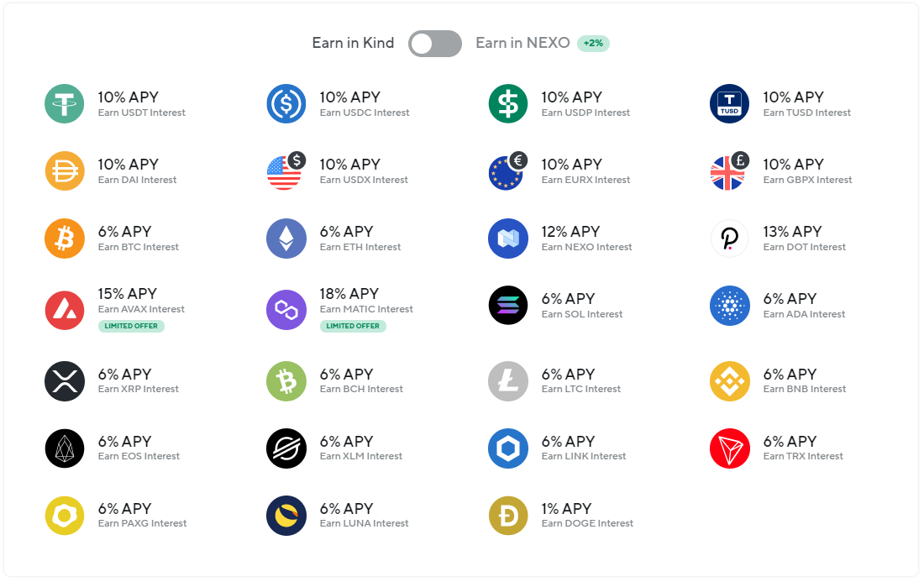Click the LIMITED OFFER badge under AVAX
This screenshot has width=924, height=582.
[x=131, y=326]
